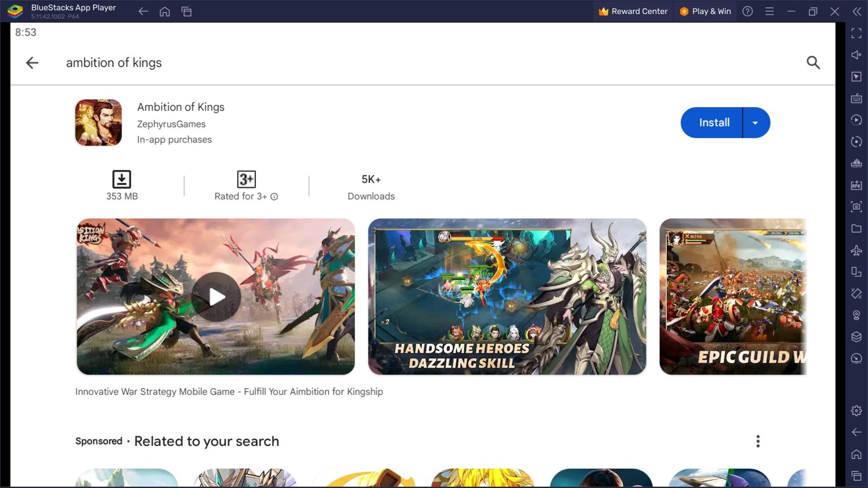
Task: Open media folder sidebar icon
Action: (x=856, y=228)
